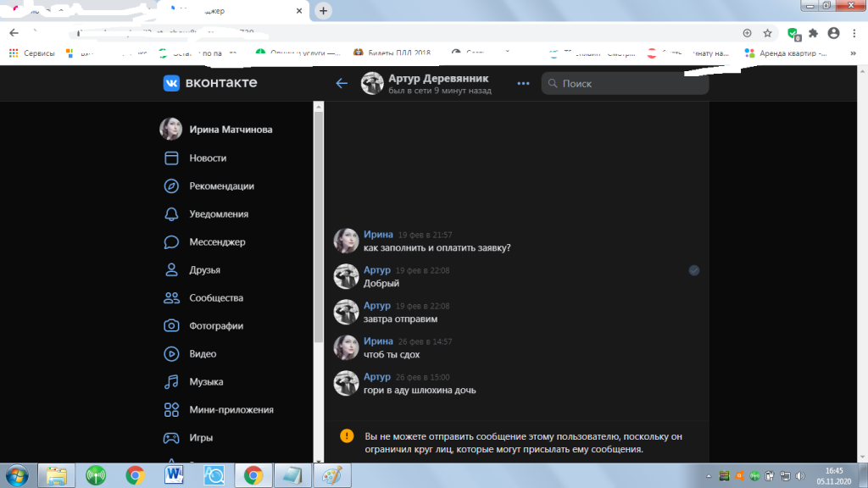This screenshot has height=488, width=868.
Task: Open a new browser tab with plus button
Action: [x=323, y=11]
